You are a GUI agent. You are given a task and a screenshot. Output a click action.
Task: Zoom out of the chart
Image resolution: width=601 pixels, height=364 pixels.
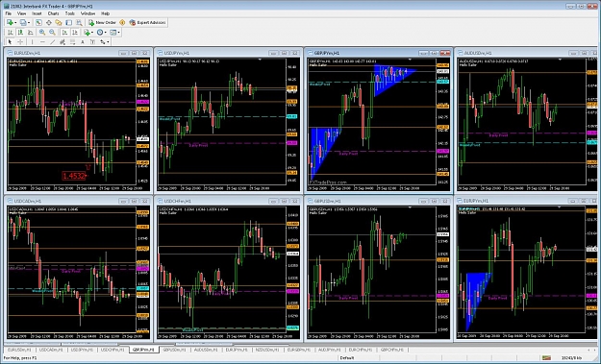(x=52, y=32)
